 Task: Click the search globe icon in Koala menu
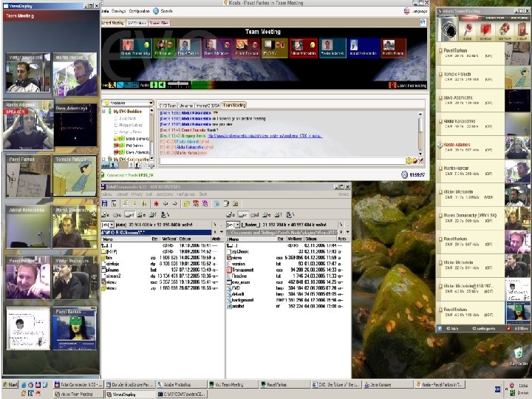[156, 11]
